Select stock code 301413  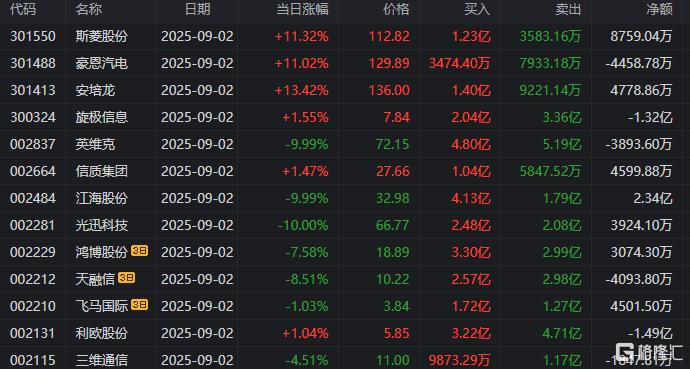click(x=33, y=90)
